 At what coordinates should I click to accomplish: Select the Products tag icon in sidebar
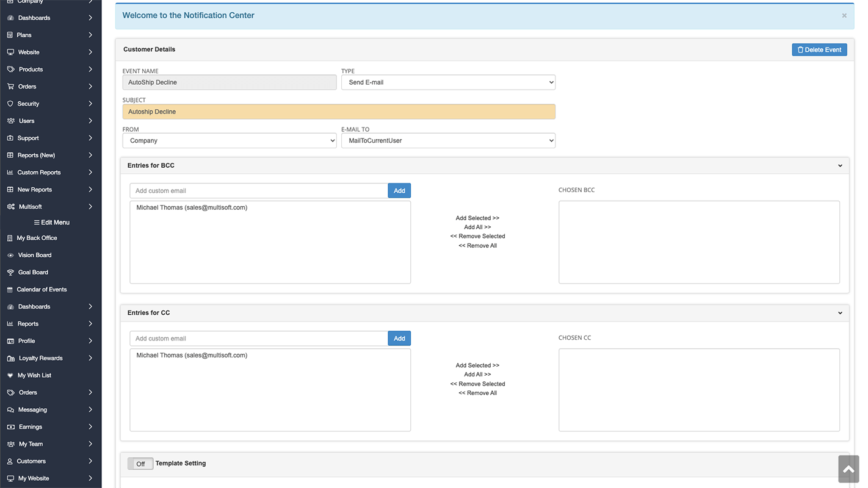(10, 69)
